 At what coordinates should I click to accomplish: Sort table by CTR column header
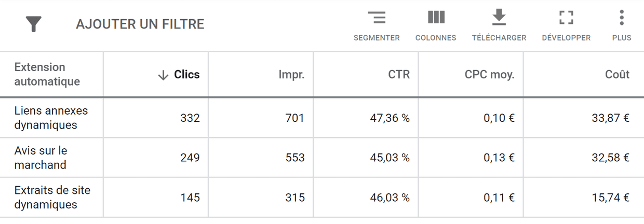tap(399, 75)
